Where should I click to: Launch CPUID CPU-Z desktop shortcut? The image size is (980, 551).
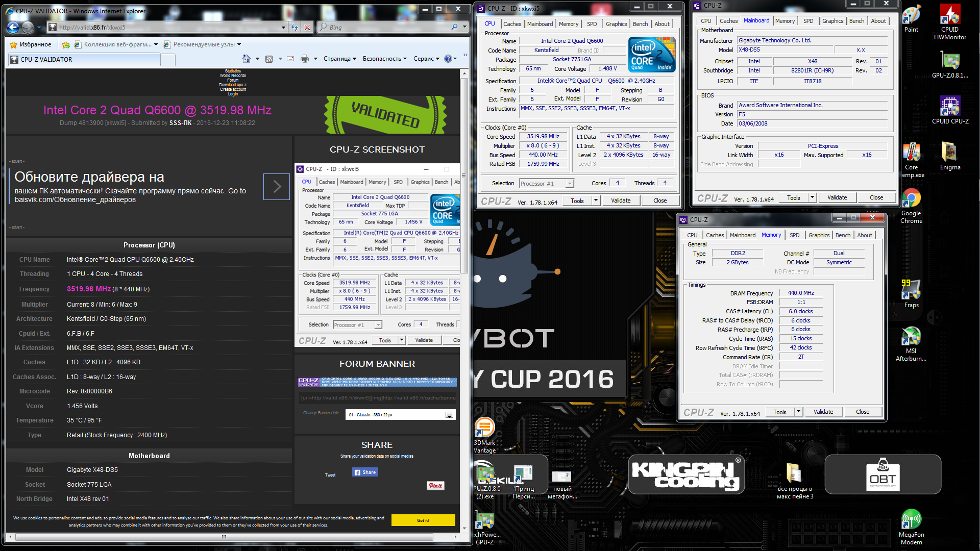click(x=949, y=110)
